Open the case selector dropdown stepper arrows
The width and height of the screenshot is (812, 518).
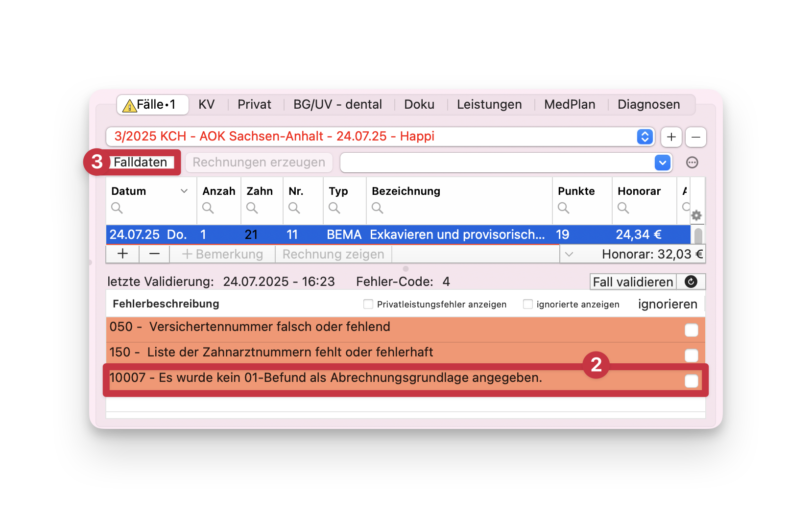(645, 137)
